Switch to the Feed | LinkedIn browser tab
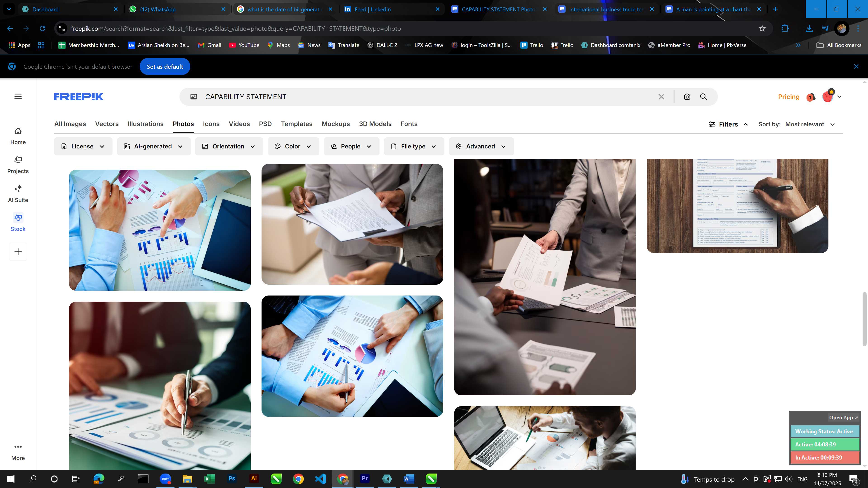 392,9
